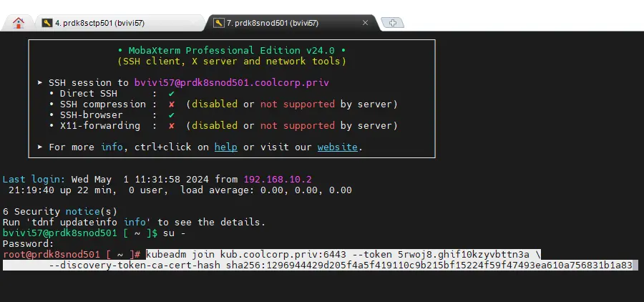644x302 pixels.
Task: Click the bvivi57@prdk8snod501.coolcorp.priv host name
Action: [231, 83]
